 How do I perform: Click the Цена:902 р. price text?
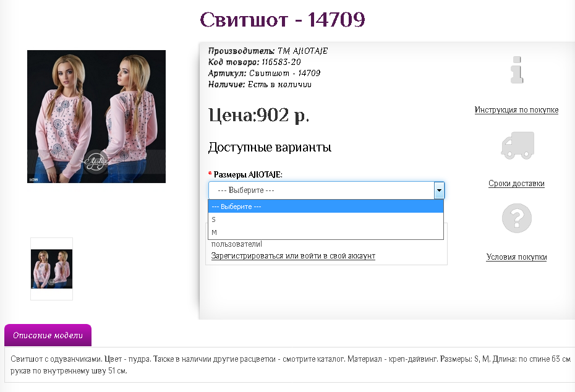259,115
